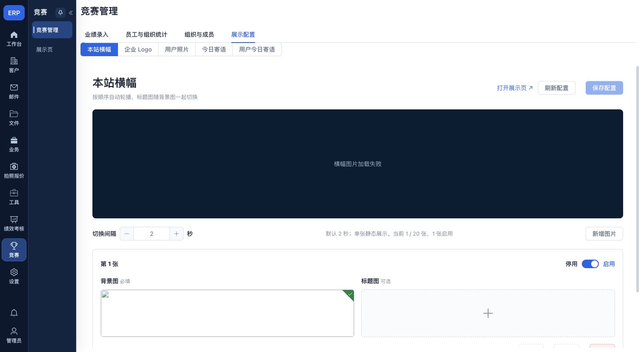Screen dimensions: 644x352
Task: Open the 管理员 user profile
Action: [x=14, y=335]
